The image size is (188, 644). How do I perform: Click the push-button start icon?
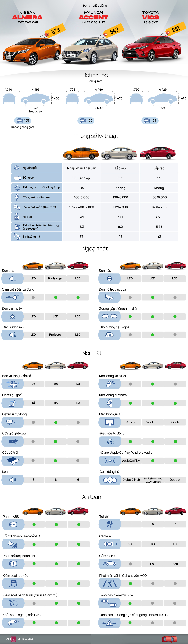pyautogui.click(x=109, y=403)
